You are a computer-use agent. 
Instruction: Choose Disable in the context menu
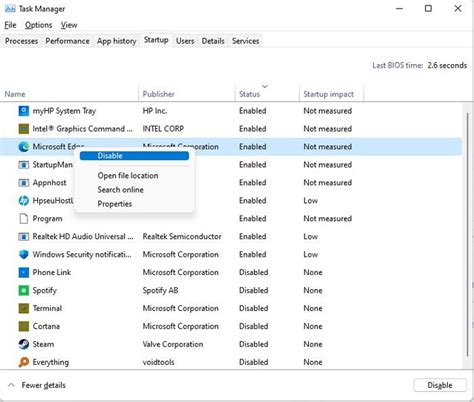pos(134,156)
